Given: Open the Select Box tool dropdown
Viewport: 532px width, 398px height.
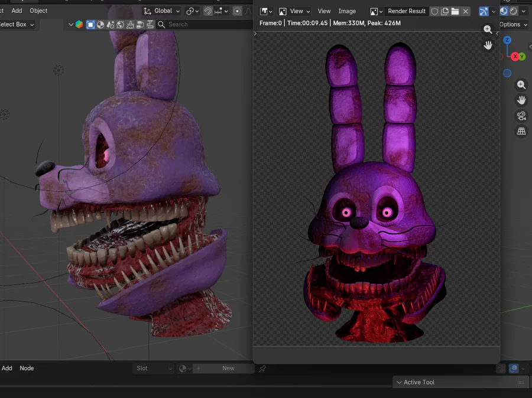Looking at the screenshot, I should 17,24.
